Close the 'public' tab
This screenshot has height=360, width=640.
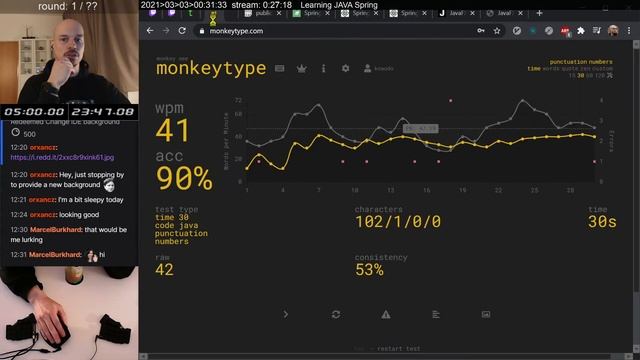279,13
